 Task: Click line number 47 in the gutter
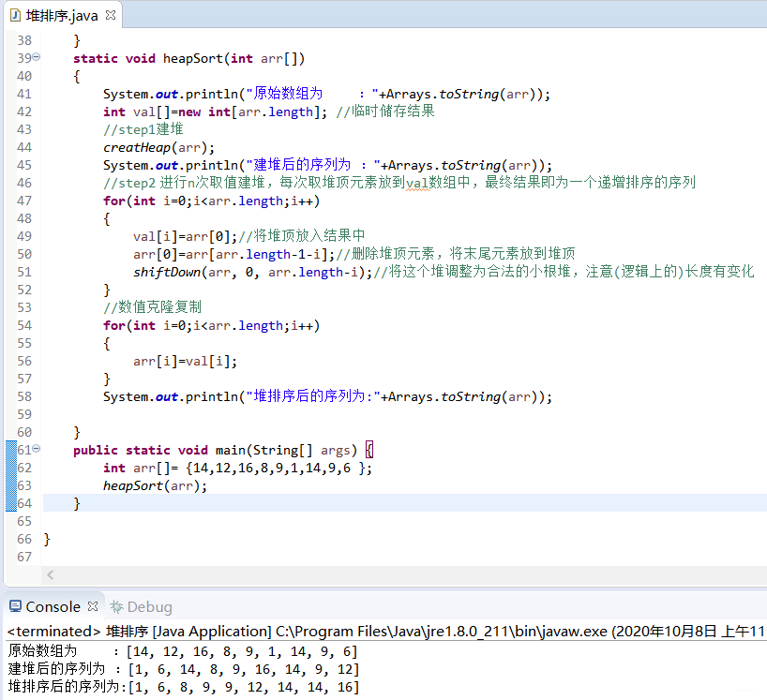24,201
